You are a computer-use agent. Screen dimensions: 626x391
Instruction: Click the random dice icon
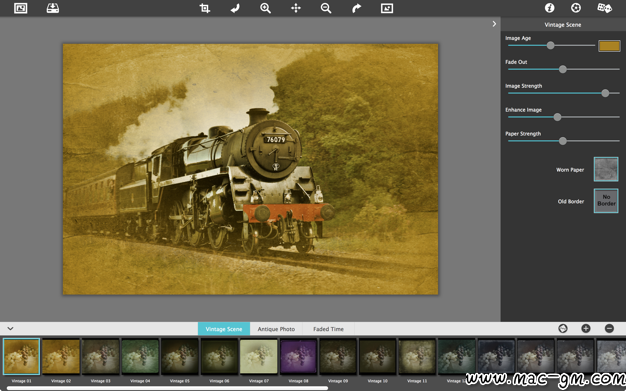click(x=604, y=8)
